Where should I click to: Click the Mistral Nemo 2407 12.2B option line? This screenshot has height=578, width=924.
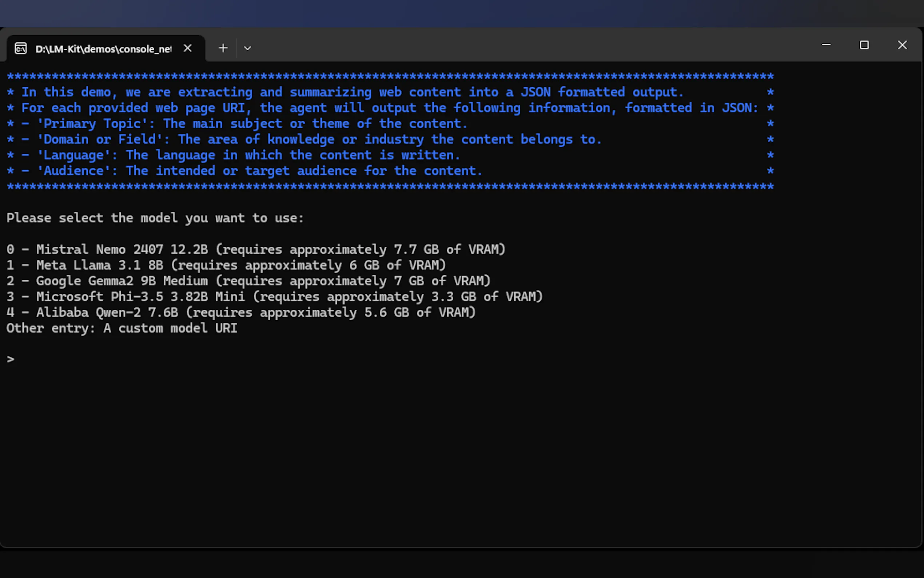(255, 250)
